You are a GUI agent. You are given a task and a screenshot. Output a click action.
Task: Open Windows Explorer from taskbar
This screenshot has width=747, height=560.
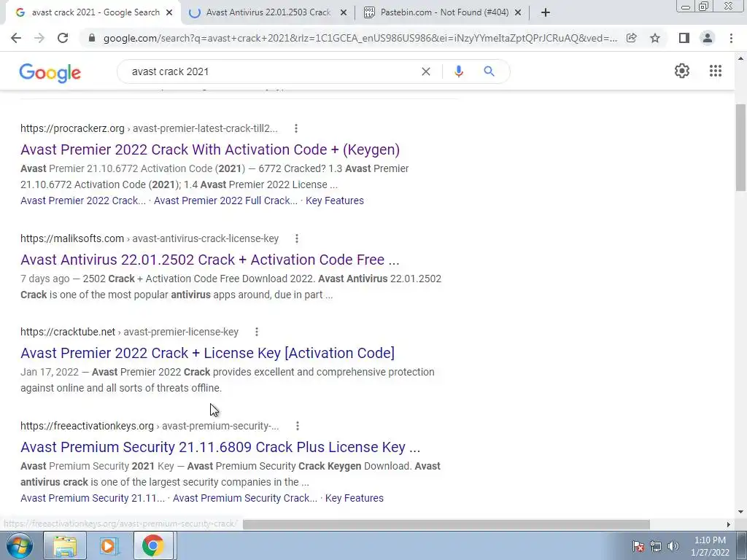65,545
